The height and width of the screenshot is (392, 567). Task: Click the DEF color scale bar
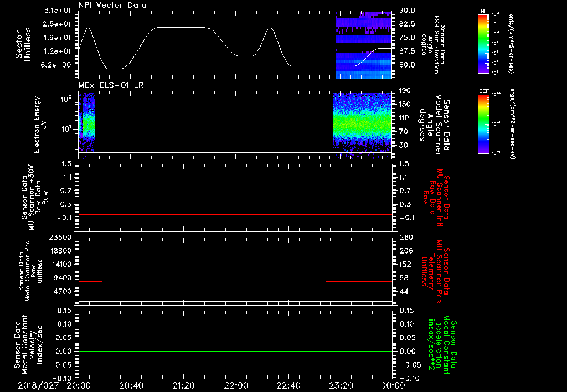(x=484, y=124)
